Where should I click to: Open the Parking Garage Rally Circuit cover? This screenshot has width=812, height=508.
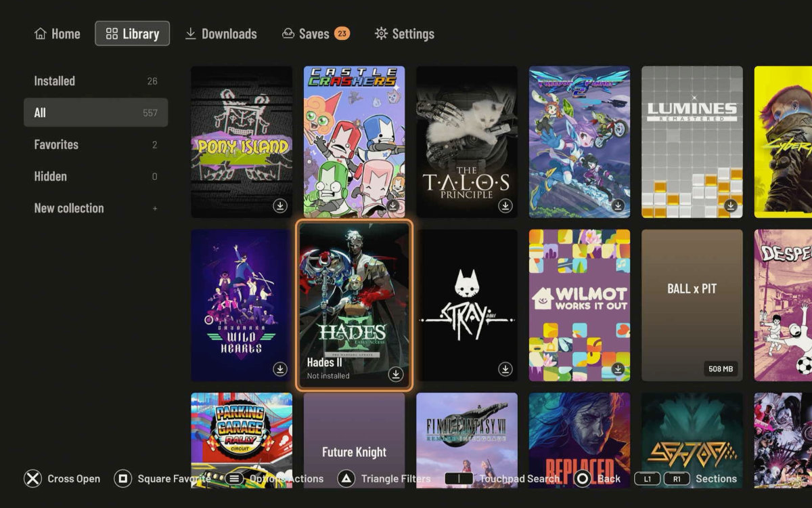[242, 440]
